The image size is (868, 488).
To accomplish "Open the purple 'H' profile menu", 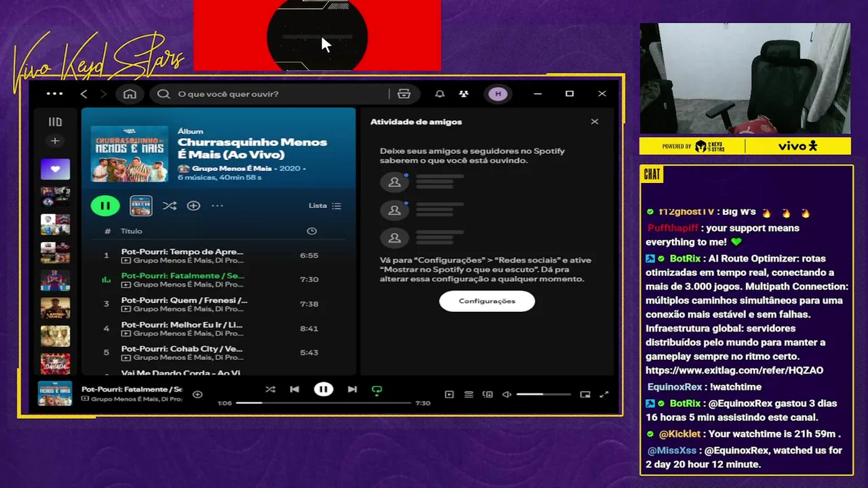I will coord(498,94).
